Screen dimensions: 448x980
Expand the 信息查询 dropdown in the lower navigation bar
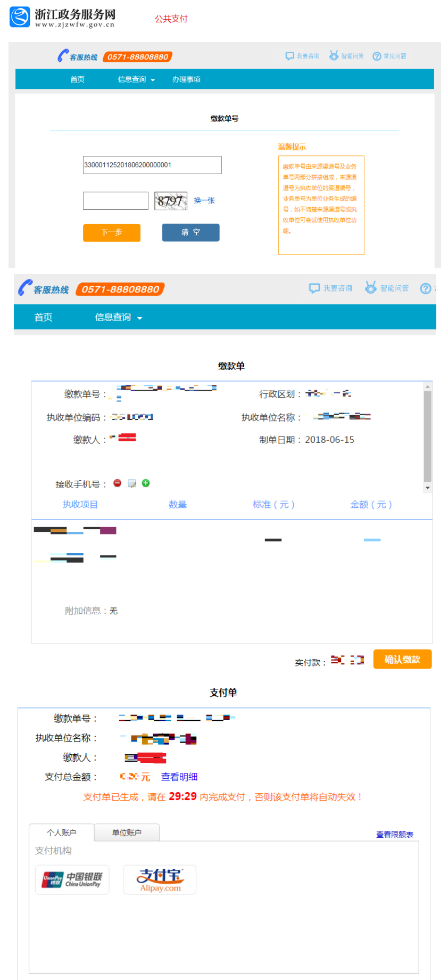pos(119,317)
